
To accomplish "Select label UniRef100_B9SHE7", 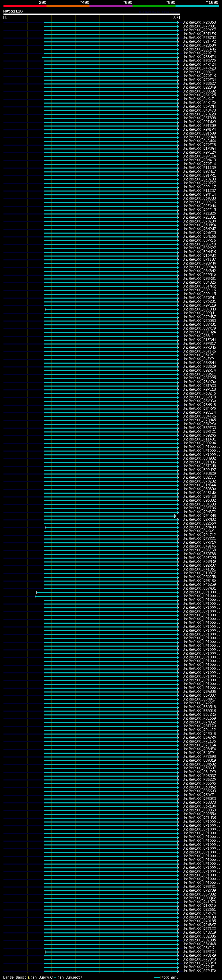I will [199, 172].
